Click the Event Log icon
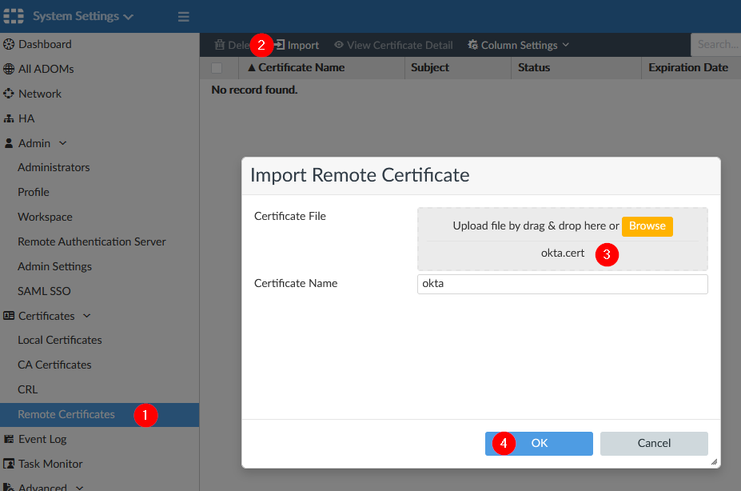 click(9, 439)
